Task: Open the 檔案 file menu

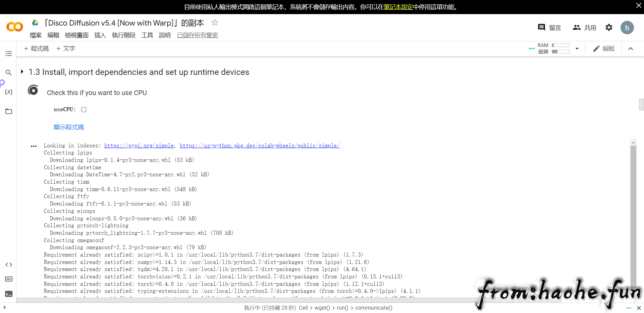Action: [36, 35]
